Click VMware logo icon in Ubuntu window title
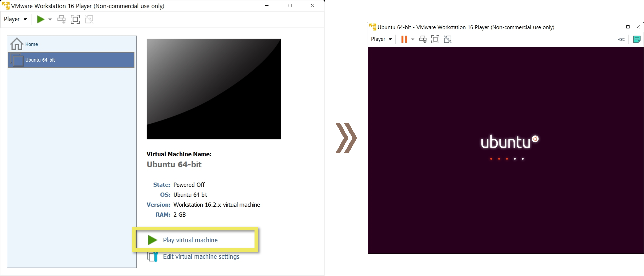 coord(373,27)
